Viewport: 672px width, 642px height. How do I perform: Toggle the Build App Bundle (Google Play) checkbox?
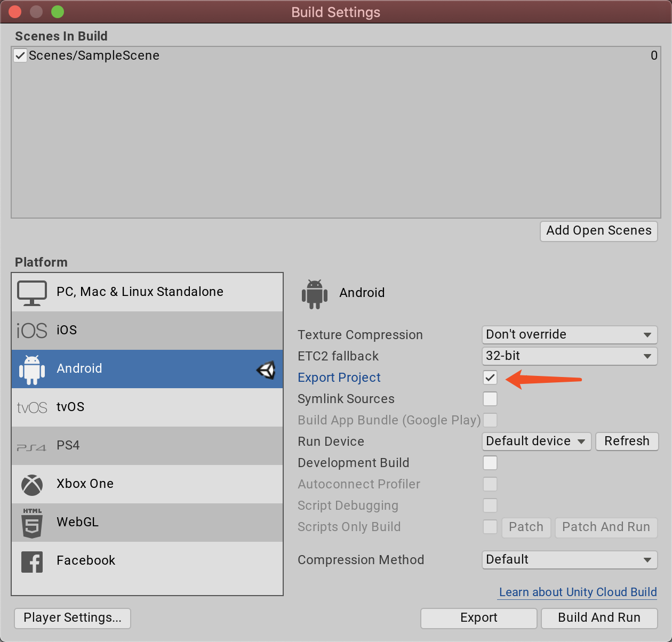(x=490, y=420)
